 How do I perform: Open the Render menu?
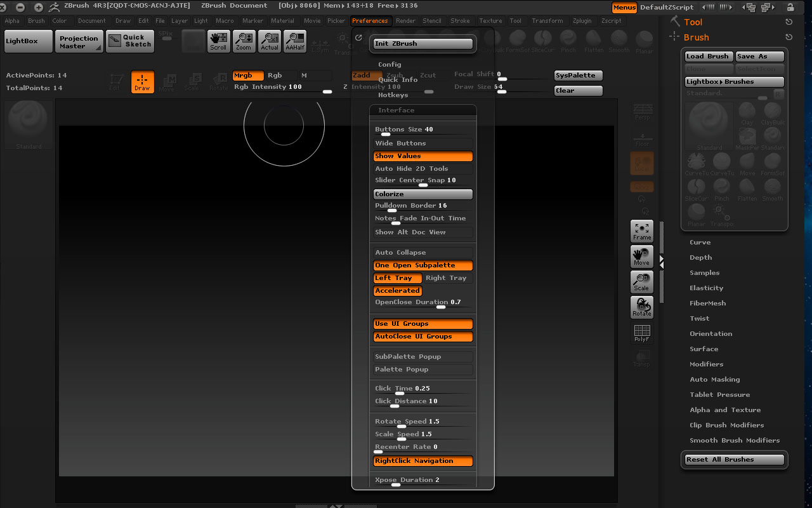point(405,21)
